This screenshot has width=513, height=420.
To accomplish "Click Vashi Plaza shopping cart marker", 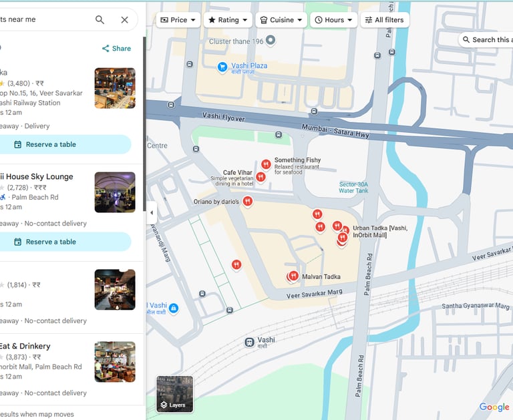I will pyautogui.click(x=222, y=67).
